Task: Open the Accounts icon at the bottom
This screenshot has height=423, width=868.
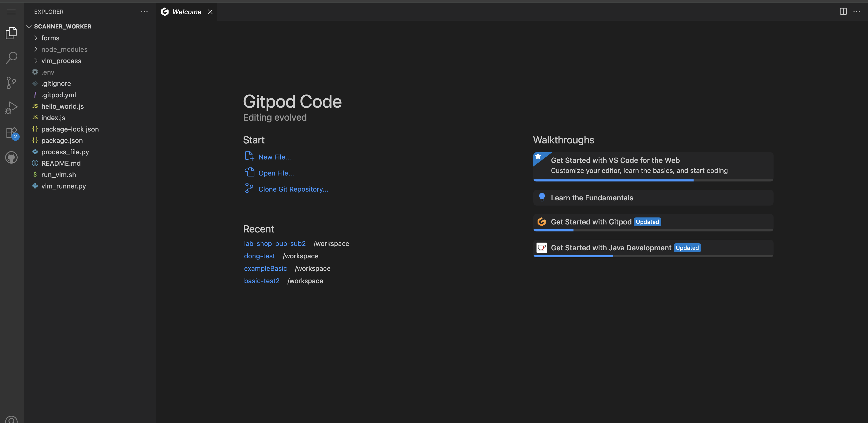Action: tap(11, 419)
